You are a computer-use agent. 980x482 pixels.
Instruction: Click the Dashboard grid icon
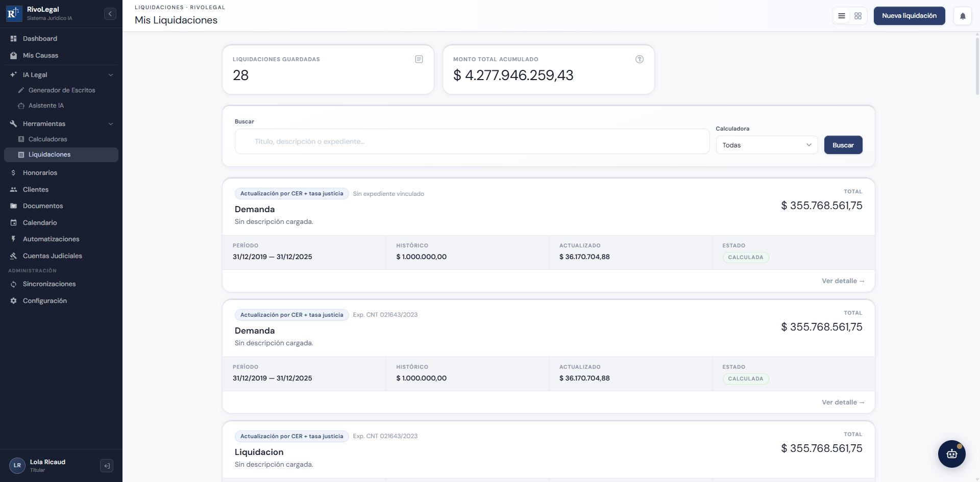[x=14, y=39]
